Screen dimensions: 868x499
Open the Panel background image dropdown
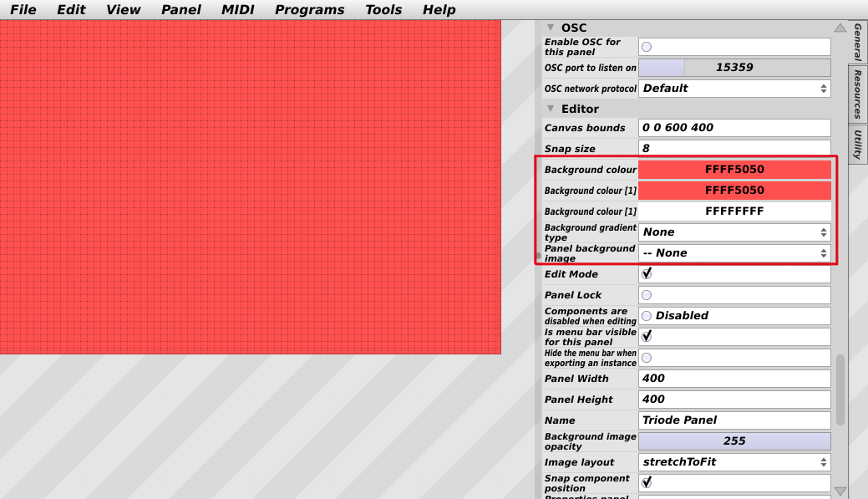pos(734,253)
